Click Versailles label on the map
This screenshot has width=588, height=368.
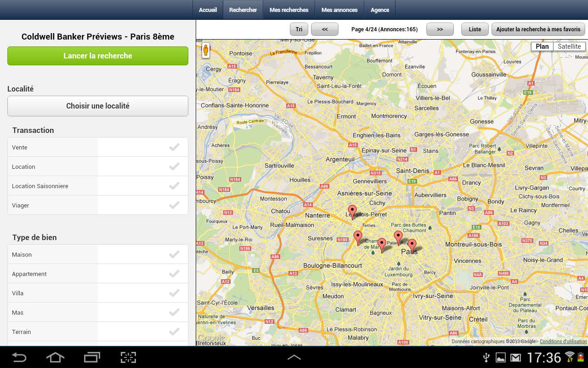pyautogui.click(x=261, y=308)
